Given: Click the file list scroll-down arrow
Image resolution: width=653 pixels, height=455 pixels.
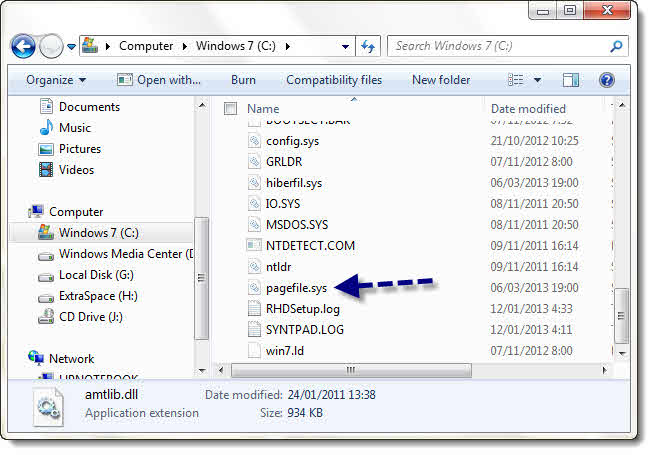Looking at the screenshot, I should 622,353.
